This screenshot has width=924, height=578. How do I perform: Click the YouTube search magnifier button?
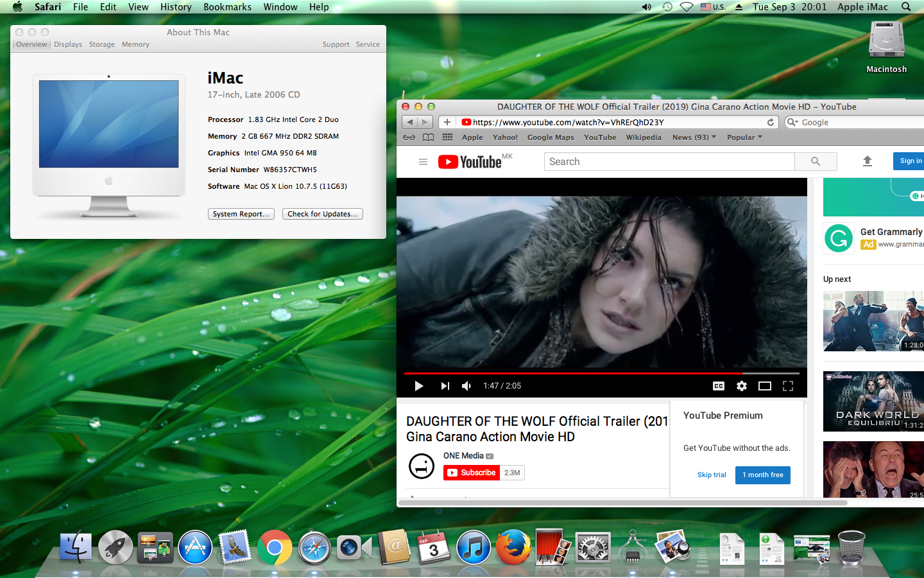[816, 162]
